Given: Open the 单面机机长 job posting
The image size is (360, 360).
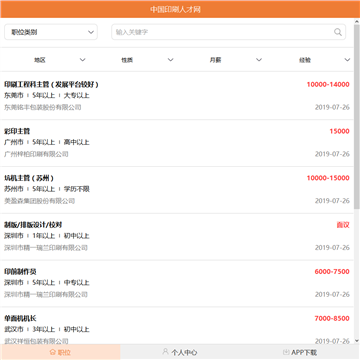Looking at the screenshot, I should click(177, 326).
